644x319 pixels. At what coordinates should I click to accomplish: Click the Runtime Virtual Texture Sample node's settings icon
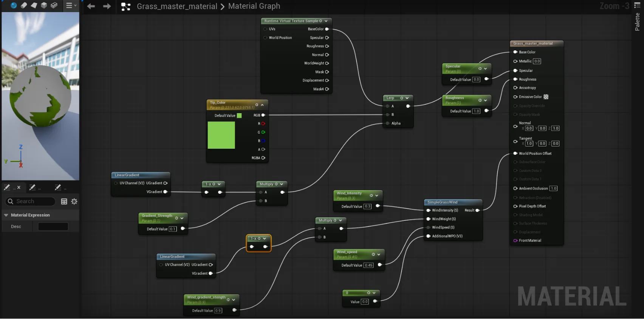point(320,21)
